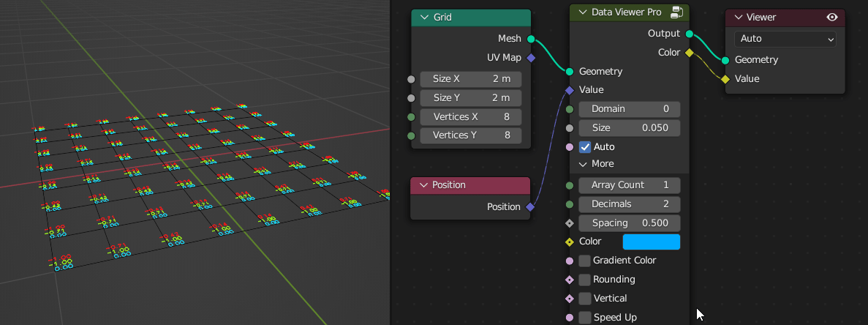Click the node group icon on Data Viewer Pro header
The height and width of the screenshot is (325, 868).
(676, 12)
